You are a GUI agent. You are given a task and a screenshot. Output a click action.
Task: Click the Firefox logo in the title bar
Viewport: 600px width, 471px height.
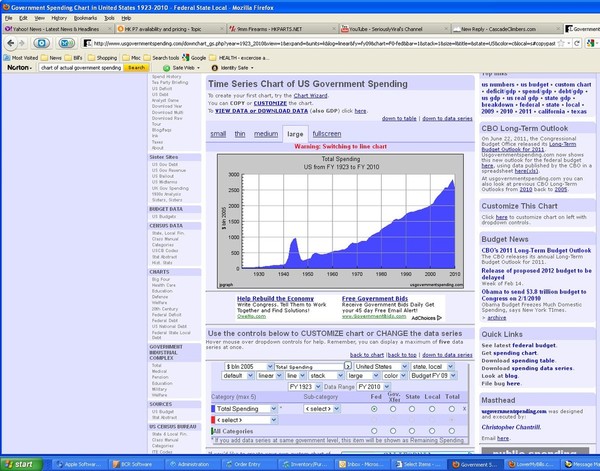point(5,7)
